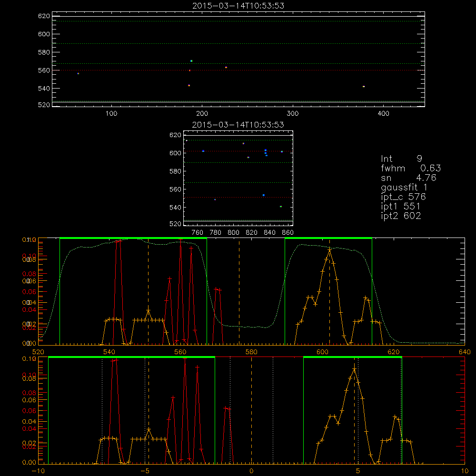The image size is (476, 476).
Task: Click isolated data point near x 380 in top plot
Action: (364, 87)
